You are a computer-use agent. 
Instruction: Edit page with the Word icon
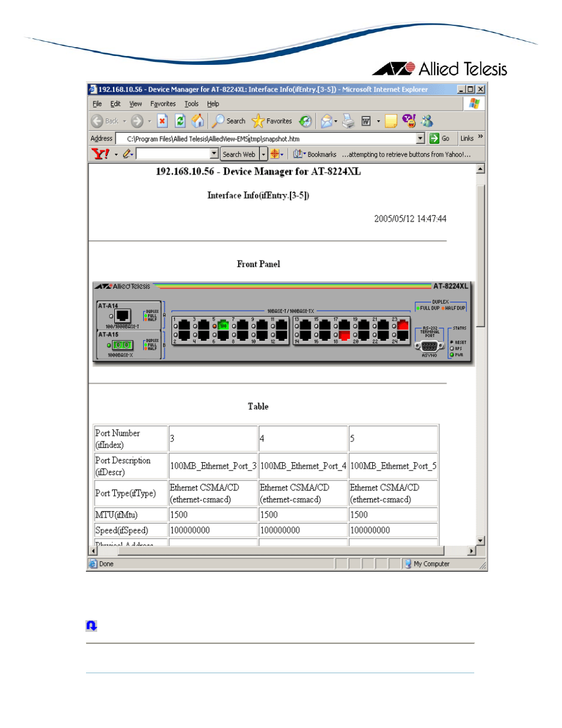366,121
